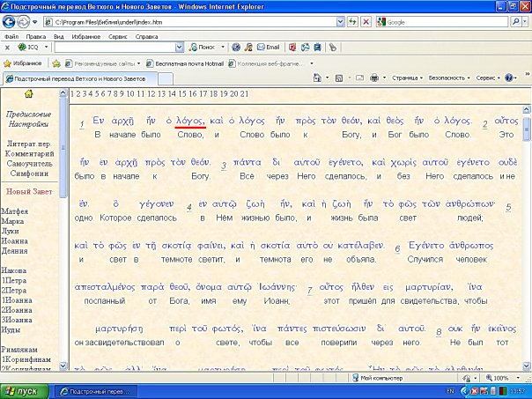Click the Пуск start button on the taskbar
Image resolution: width=532 pixels, height=399 pixels.
[24, 389]
